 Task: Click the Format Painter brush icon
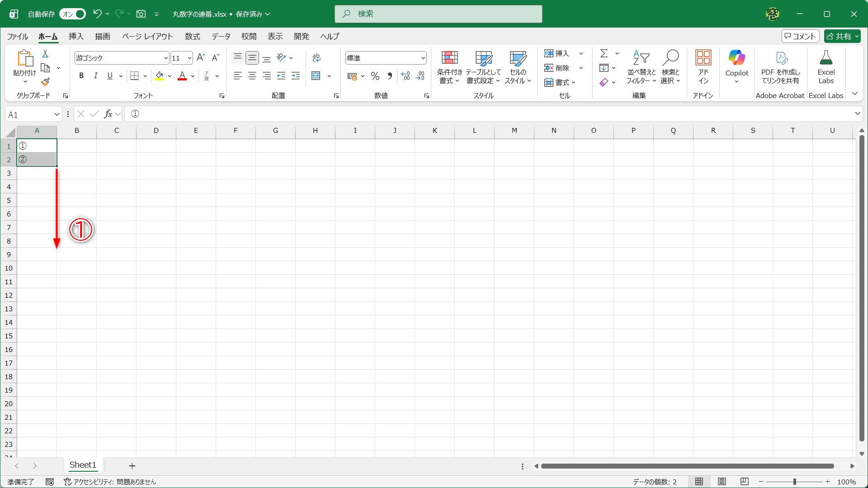point(45,82)
